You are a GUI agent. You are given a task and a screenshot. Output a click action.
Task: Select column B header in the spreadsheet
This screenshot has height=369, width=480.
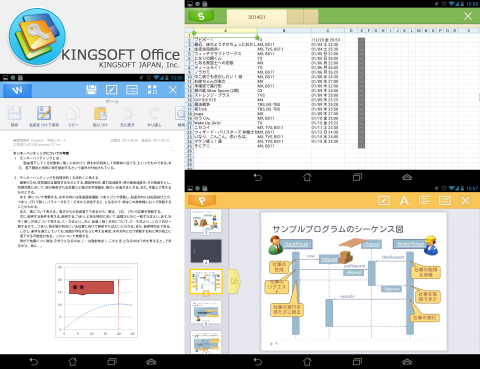click(x=284, y=30)
